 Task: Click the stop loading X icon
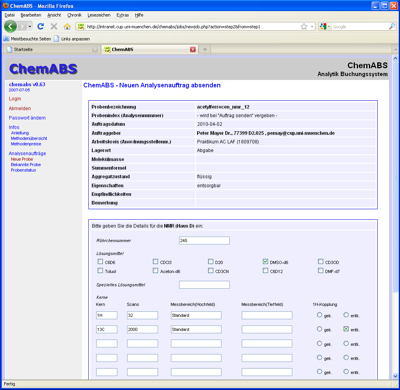coord(54,26)
